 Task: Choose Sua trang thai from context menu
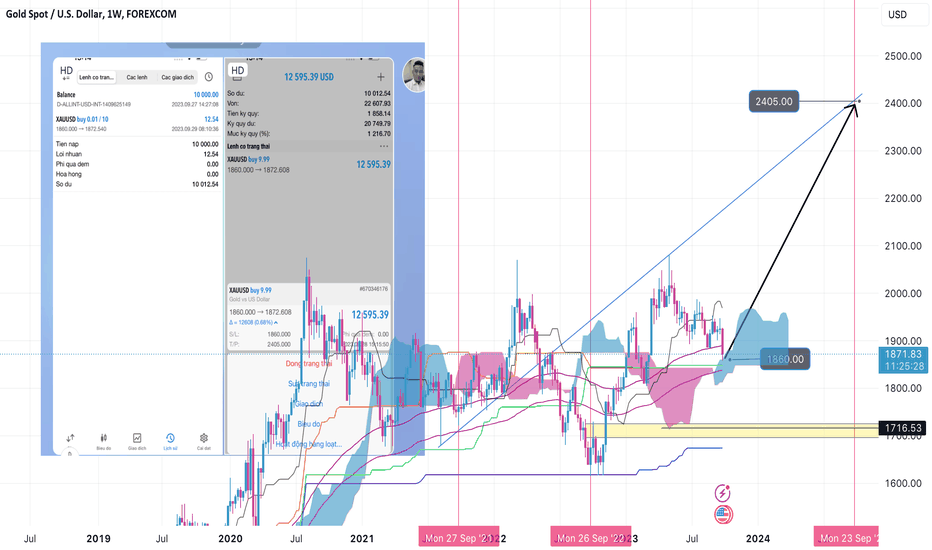coord(308,384)
